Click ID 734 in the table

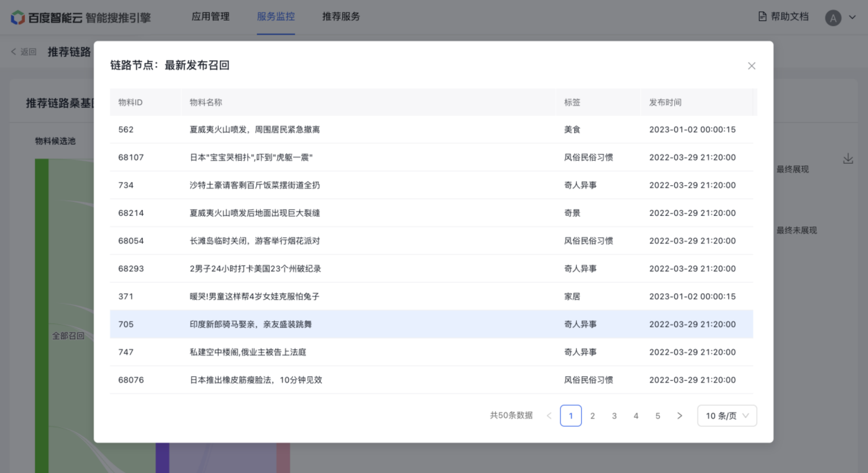(x=126, y=185)
